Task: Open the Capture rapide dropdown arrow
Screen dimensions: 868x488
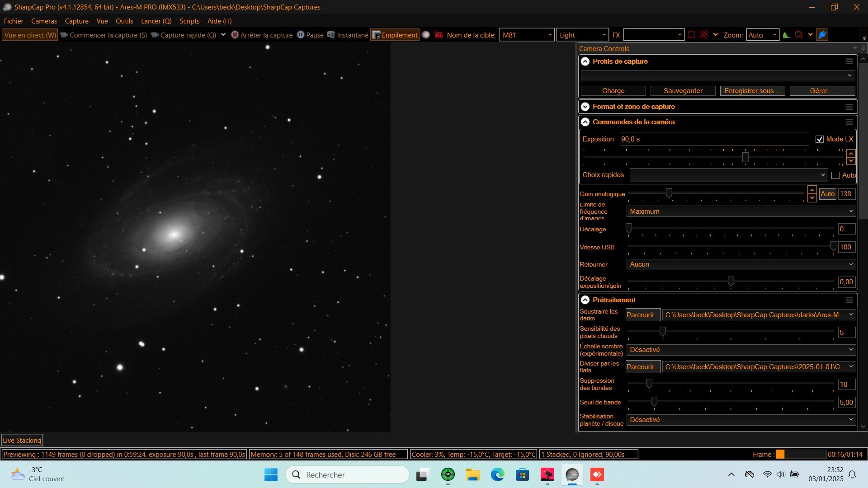Action: pyautogui.click(x=223, y=35)
